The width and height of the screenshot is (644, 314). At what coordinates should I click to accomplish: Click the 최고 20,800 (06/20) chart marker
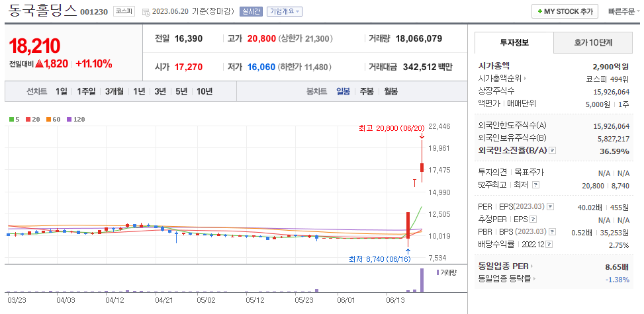click(391, 128)
